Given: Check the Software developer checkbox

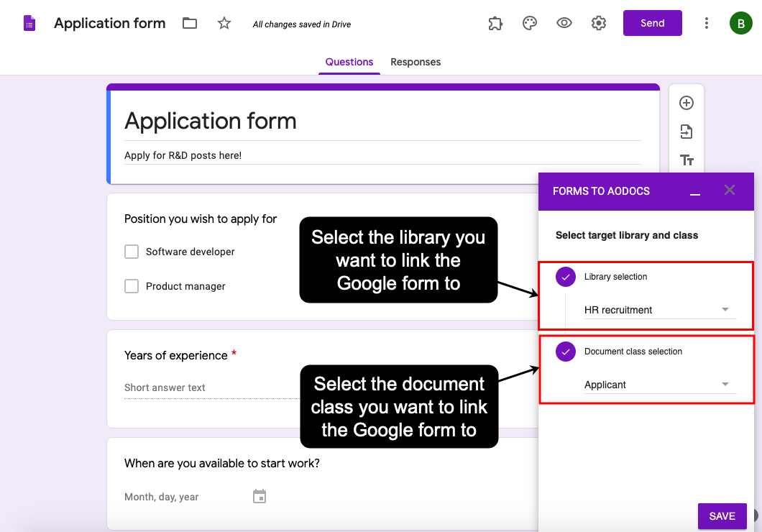Looking at the screenshot, I should pyautogui.click(x=132, y=252).
